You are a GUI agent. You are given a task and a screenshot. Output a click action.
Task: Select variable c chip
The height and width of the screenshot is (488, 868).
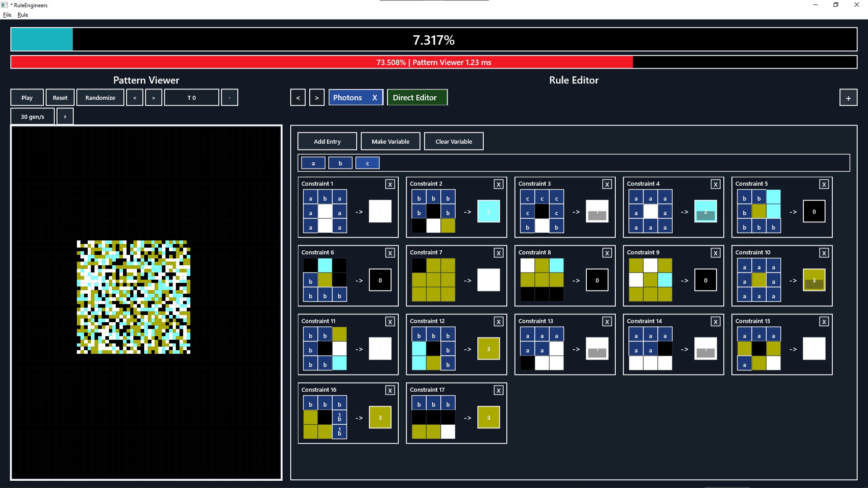[368, 163]
